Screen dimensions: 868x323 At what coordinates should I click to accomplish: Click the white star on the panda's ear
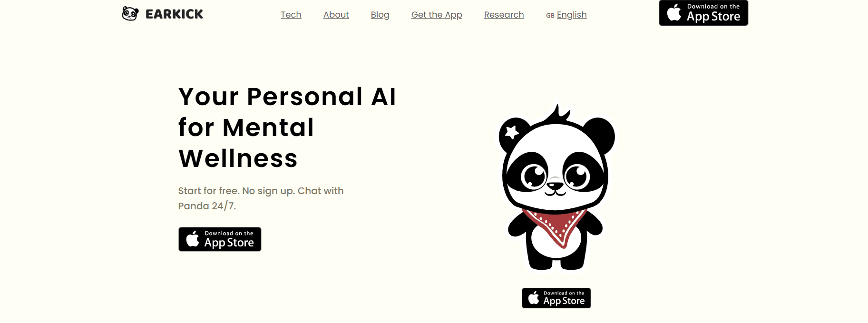point(512,132)
